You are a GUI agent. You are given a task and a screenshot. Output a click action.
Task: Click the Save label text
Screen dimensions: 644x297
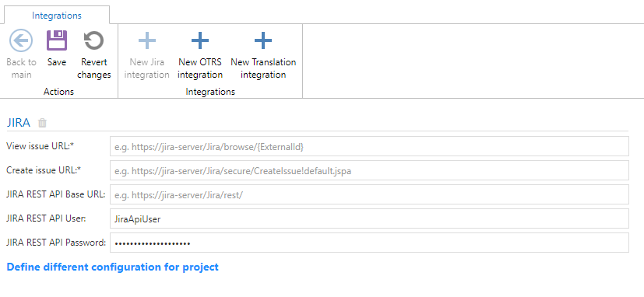point(57,62)
